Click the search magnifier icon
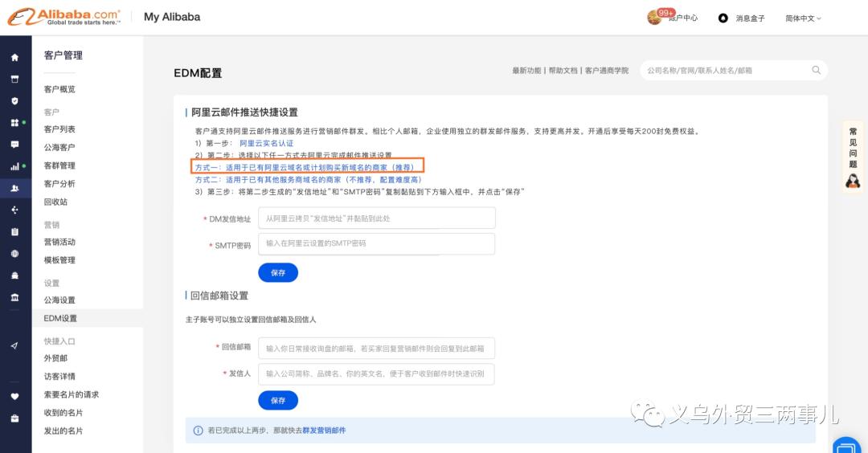 pyautogui.click(x=816, y=70)
